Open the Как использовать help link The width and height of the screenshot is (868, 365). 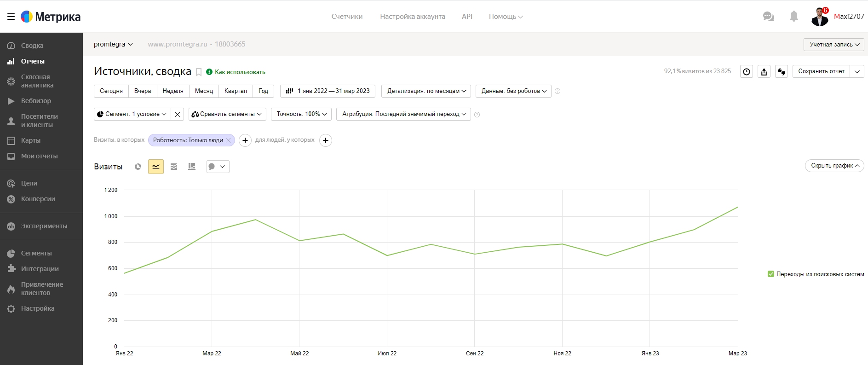pyautogui.click(x=236, y=72)
